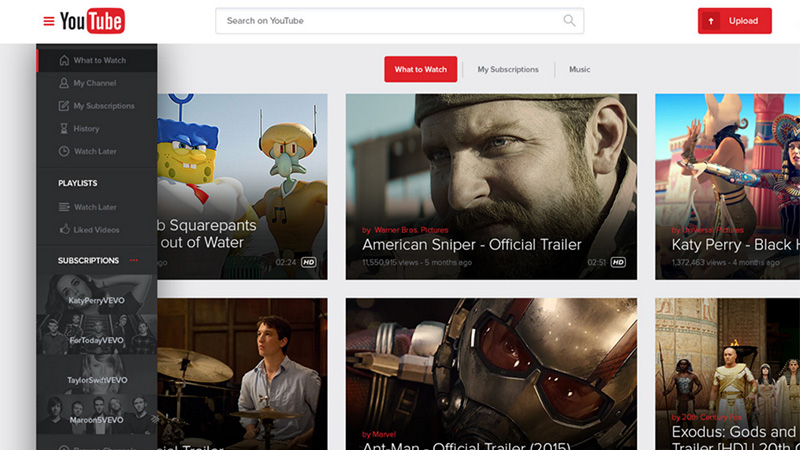The image size is (800, 450).
Task: Toggle the hamburger menu icon
Action: pos(48,21)
